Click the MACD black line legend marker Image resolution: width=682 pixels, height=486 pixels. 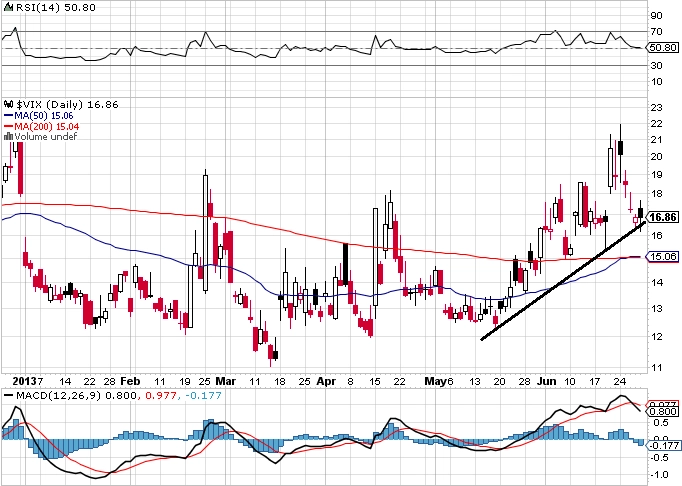[8, 396]
